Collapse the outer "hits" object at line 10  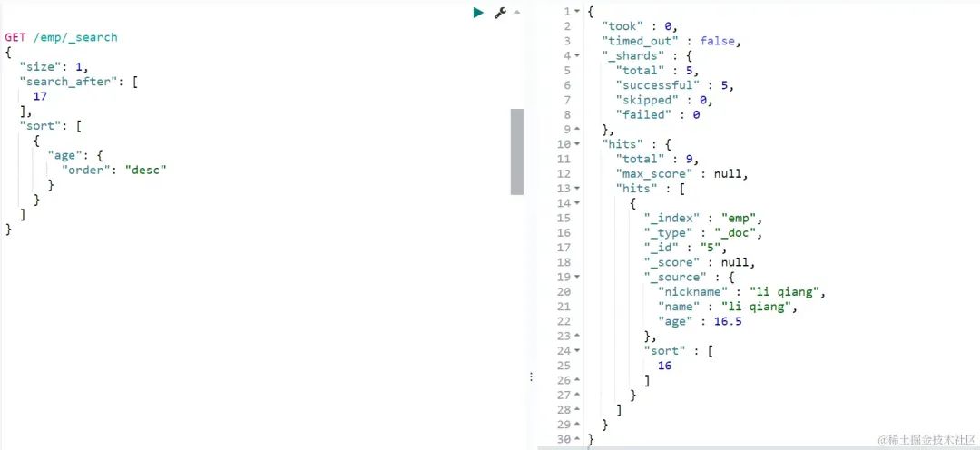point(577,145)
